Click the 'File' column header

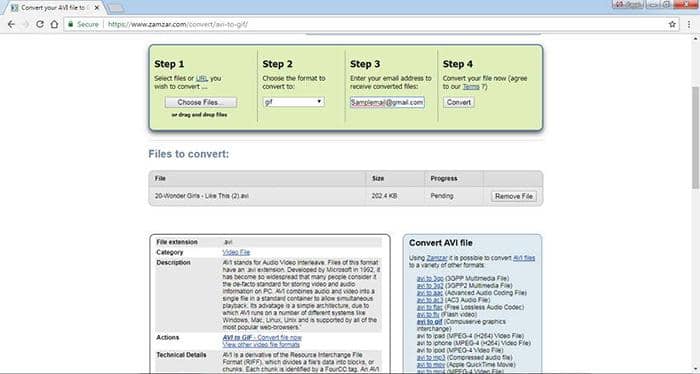click(x=160, y=179)
